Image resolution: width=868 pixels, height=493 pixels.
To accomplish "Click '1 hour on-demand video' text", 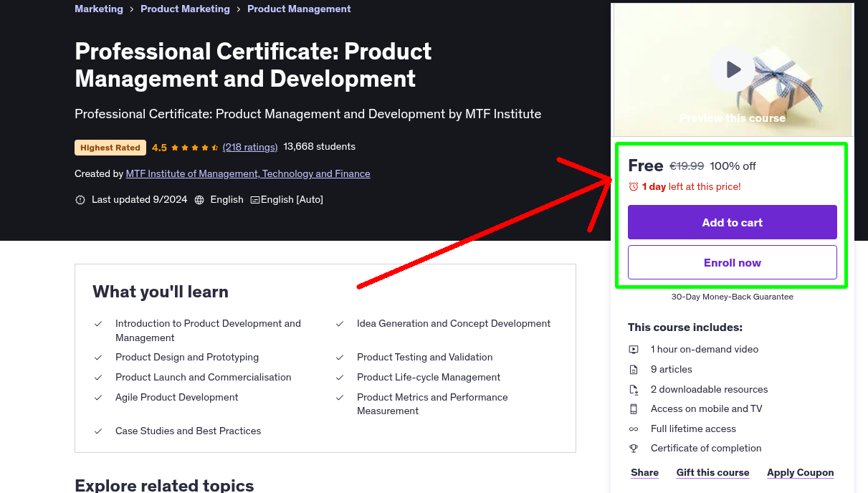I will [705, 350].
